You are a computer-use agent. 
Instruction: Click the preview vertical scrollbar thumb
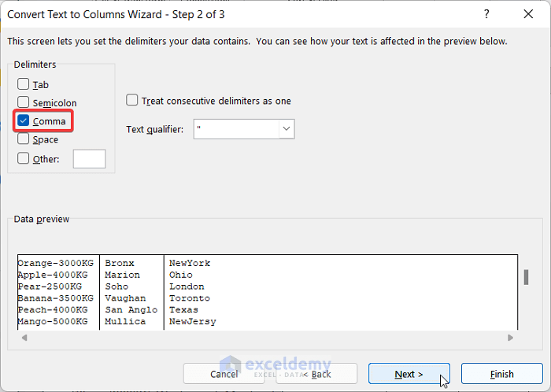click(x=526, y=277)
